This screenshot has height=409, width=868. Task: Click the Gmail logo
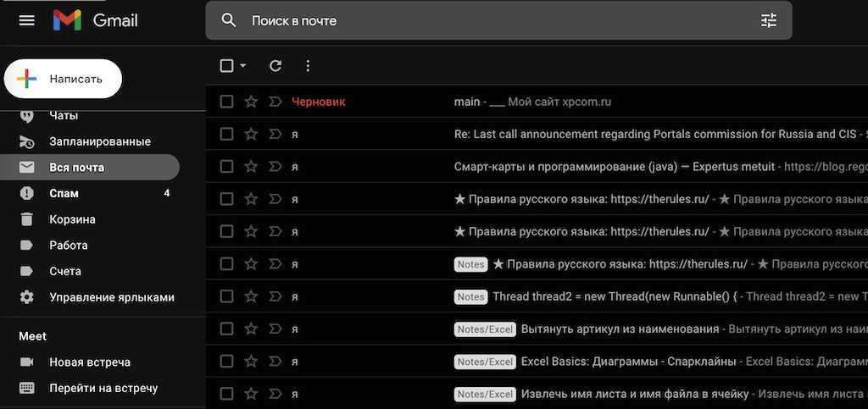click(95, 20)
